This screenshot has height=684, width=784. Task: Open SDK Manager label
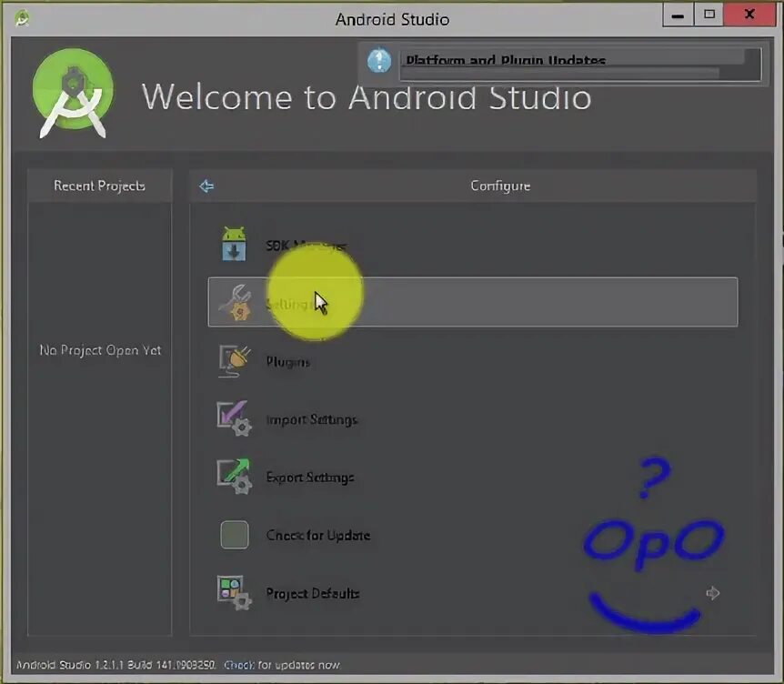click(x=306, y=246)
